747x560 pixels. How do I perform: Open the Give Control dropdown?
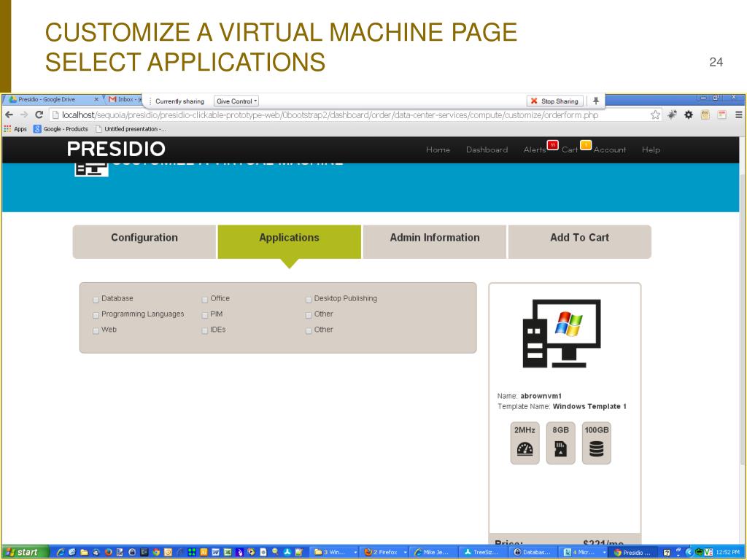(236, 101)
